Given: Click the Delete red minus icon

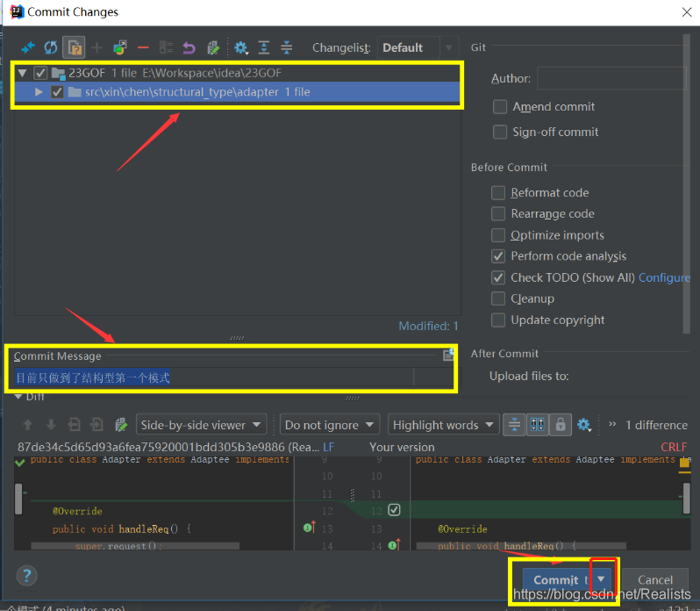Looking at the screenshot, I should [143, 47].
